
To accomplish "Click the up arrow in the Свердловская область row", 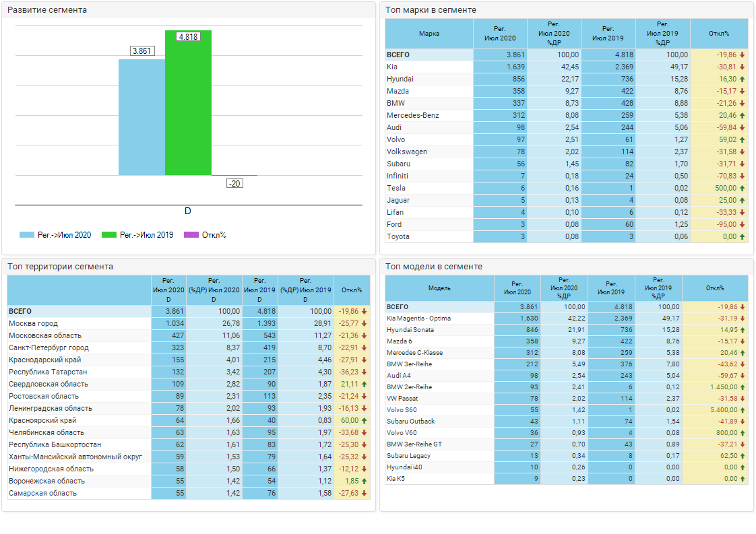I will [x=364, y=384].
